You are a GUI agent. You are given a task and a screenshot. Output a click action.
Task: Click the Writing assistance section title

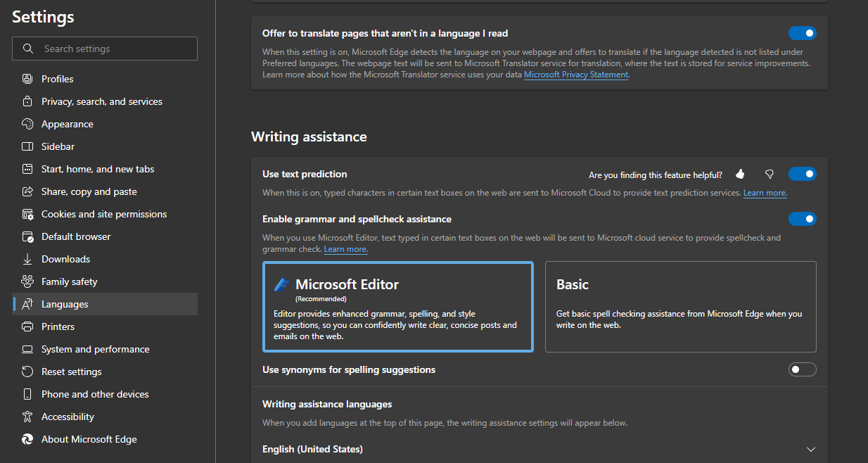(x=309, y=137)
